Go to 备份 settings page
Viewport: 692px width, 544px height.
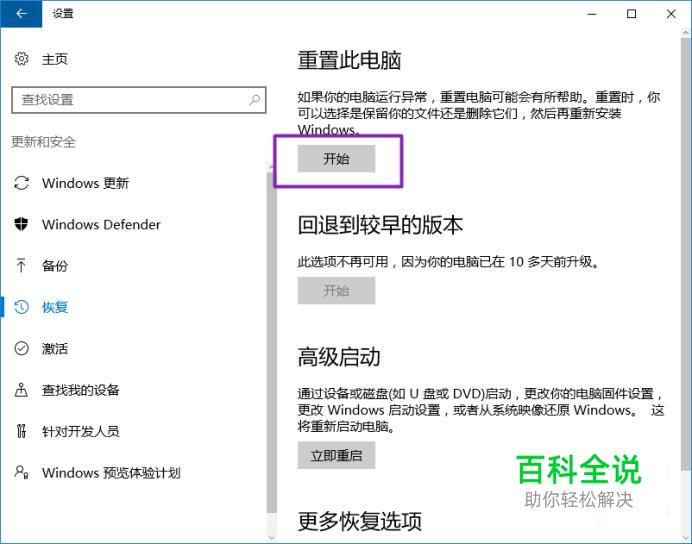click(55, 266)
